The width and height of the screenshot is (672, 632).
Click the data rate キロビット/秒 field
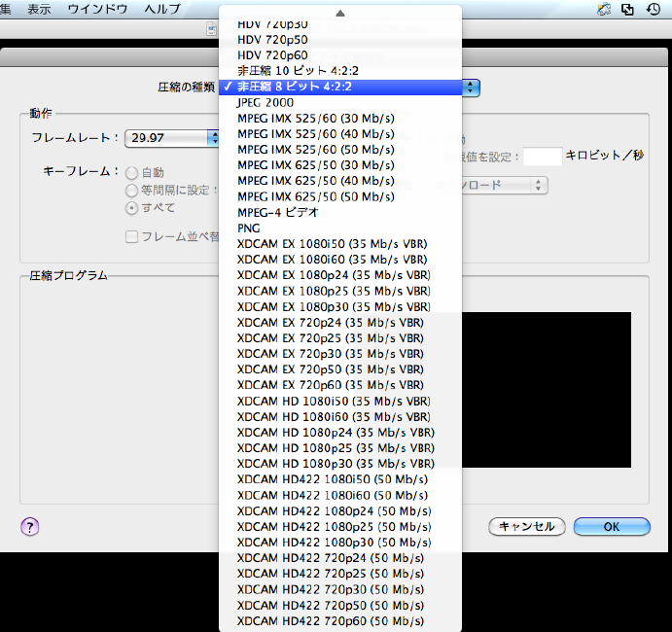pos(543,156)
